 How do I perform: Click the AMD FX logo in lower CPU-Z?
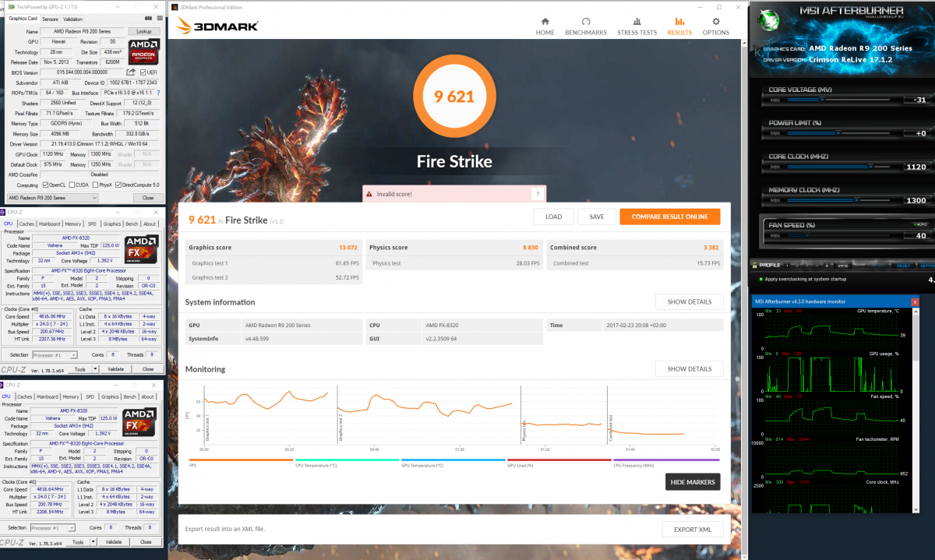(140, 424)
